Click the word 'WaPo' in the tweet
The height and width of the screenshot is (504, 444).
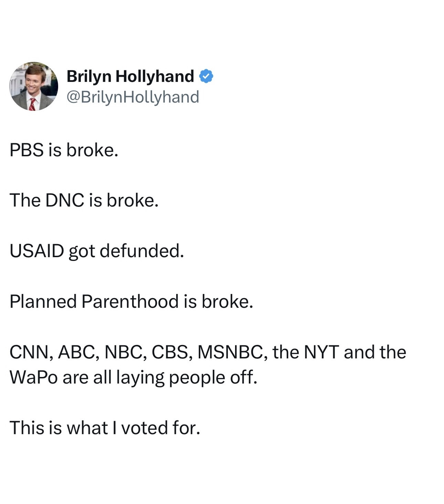(x=33, y=377)
